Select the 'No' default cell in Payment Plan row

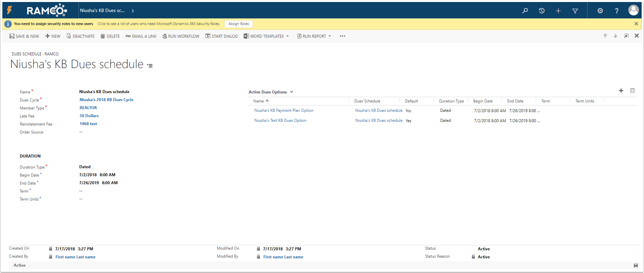coord(408,111)
